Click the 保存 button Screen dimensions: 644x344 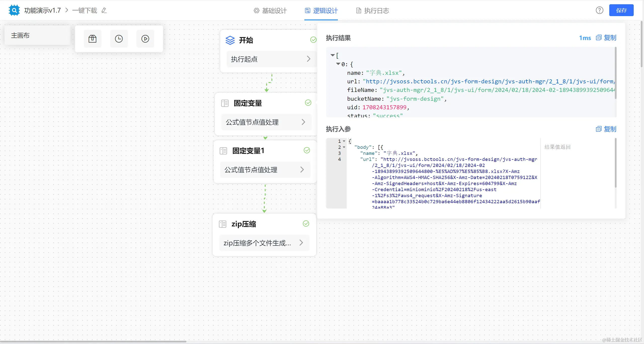pyautogui.click(x=621, y=10)
